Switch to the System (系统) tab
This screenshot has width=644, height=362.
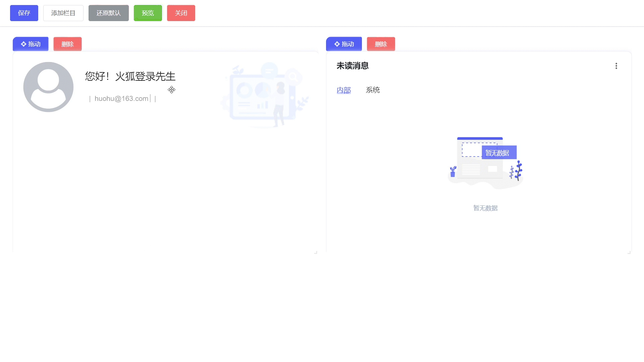pos(373,90)
